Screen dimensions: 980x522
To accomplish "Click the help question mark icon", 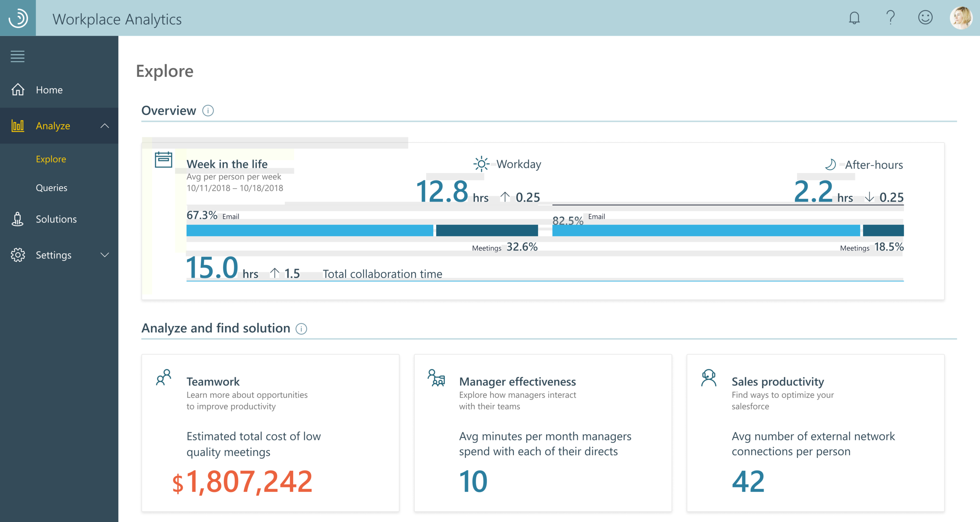I will [890, 18].
